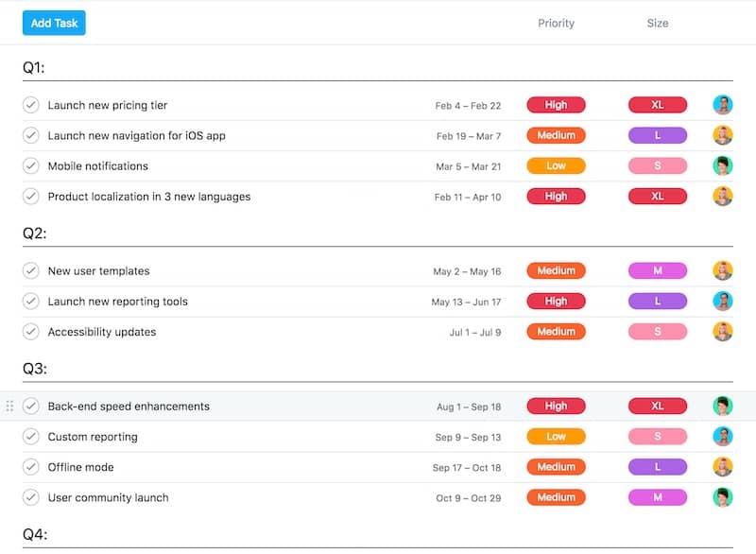Mark 'Launch new pricing tier' complete
The image size is (756, 554).
[x=31, y=105]
